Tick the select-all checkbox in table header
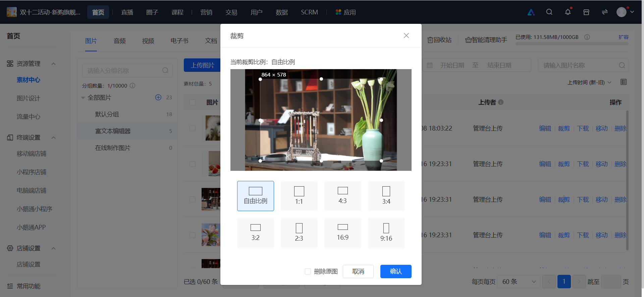 tap(193, 102)
